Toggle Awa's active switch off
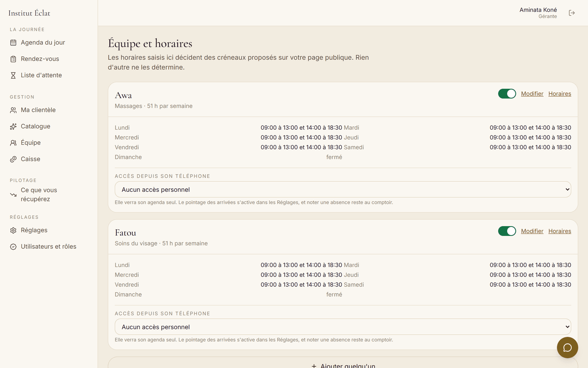This screenshot has width=588, height=368. pos(507,94)
